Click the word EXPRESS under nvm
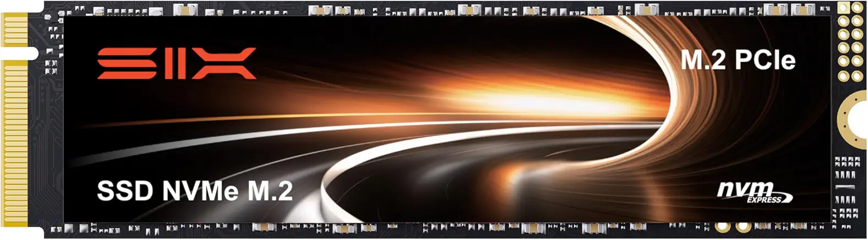Viewport: 868px width, 240px height. coord(764,199)
